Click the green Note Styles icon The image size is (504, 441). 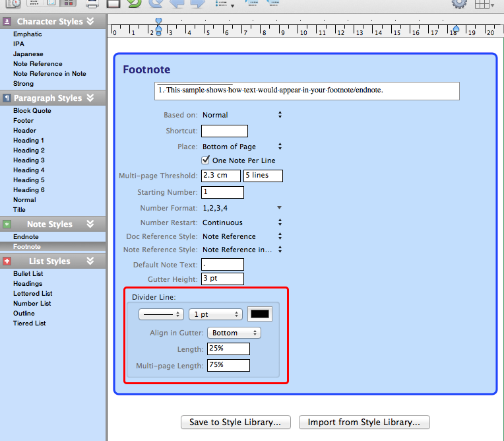[7, 224]
